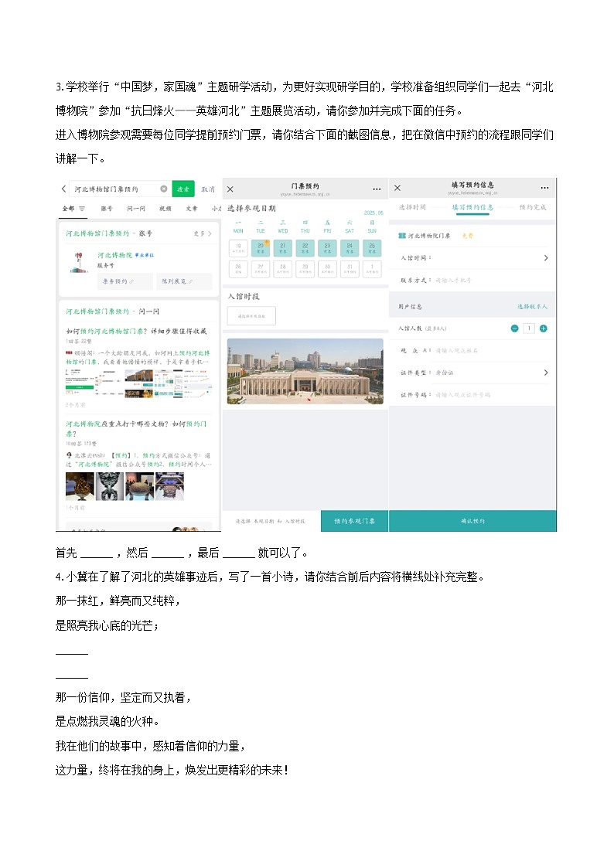Tap the green 搜索 search button
The width and height of the screenshot is (614, 868).
coord(183,189)
